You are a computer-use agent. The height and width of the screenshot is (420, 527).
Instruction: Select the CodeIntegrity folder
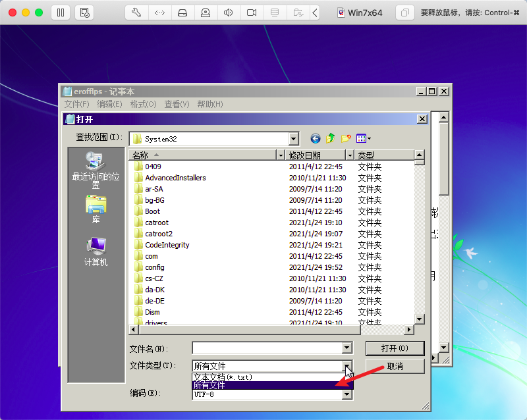pos(162,245)
